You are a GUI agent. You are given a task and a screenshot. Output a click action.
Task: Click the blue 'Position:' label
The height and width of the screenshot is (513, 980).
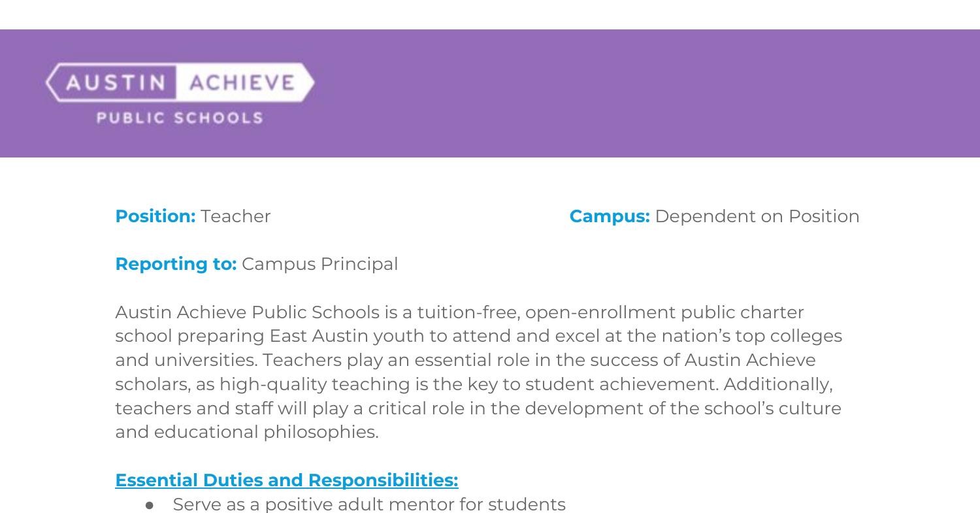click(155, 216)
